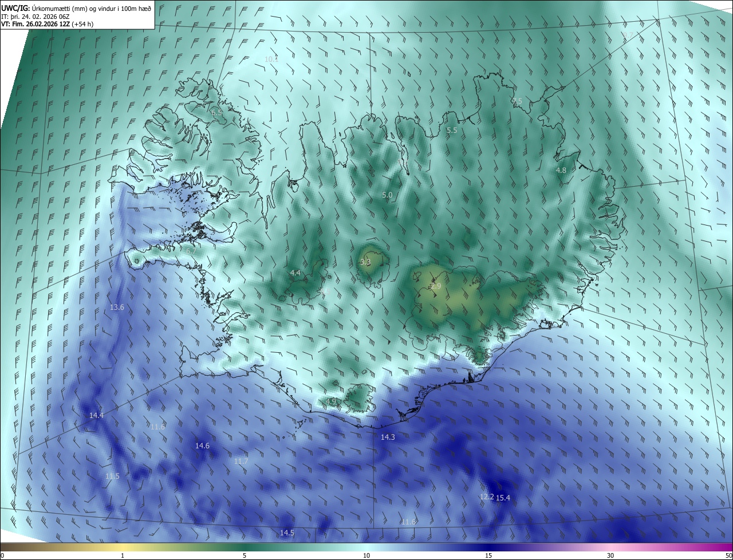Click the 1 tick label on the colorbar
Viewport: 733px width, 560px height.
pos(123,555)
